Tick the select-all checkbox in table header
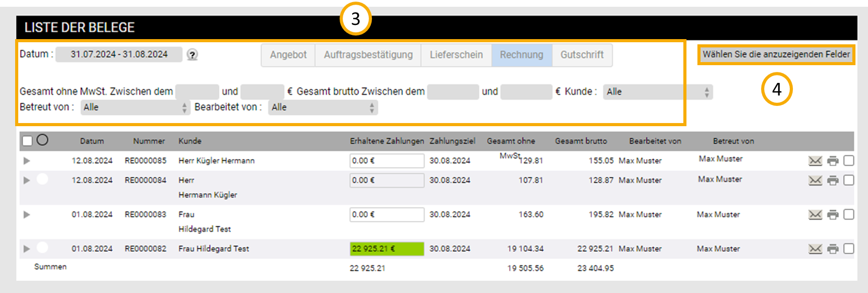The height and width of the screenshot is (293, 868). (28, 141)
